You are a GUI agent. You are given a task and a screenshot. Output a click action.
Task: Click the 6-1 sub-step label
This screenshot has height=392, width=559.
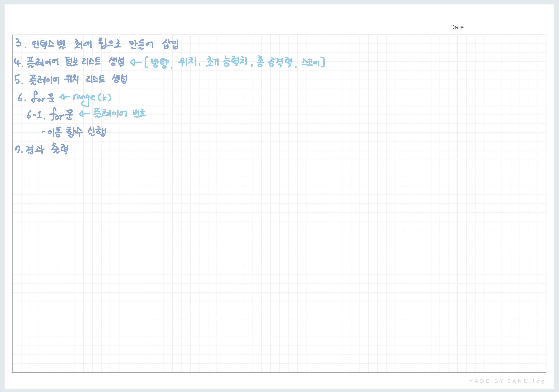(x=36, y=115)
